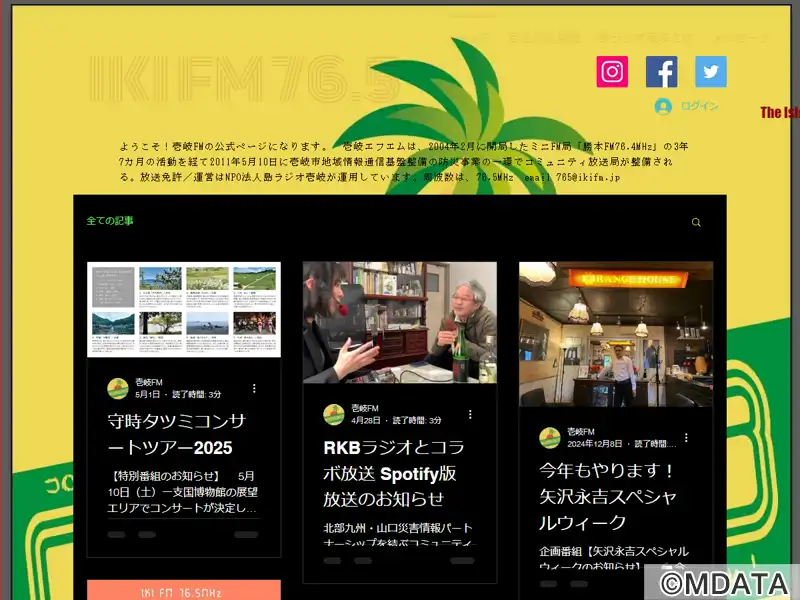Click 壱岐FM author name on 5月1日 post
Image resolution: width=800 pixels, height=600 pixels.
[x=149, y=382]
